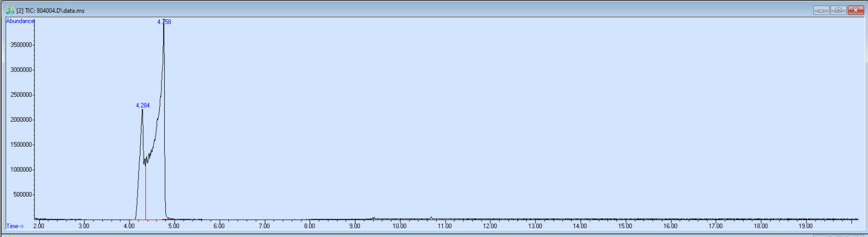Click the 15.00 time axis label

click(625, 226)
